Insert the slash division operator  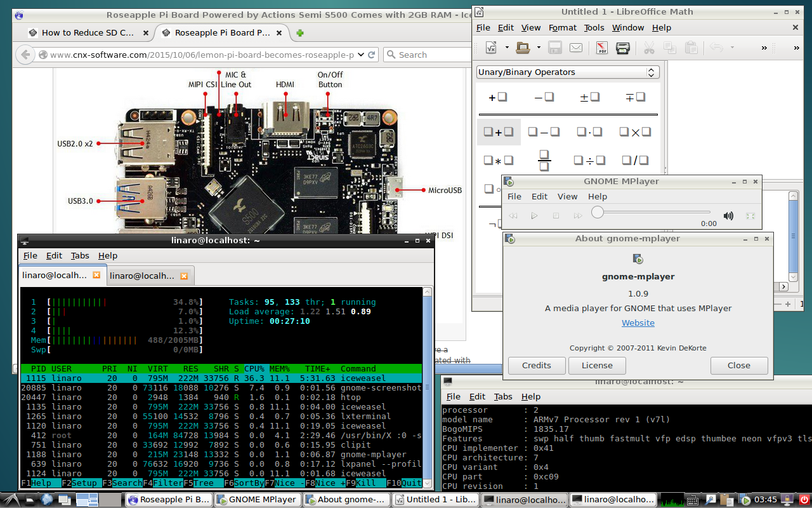[x=635, y=161]
